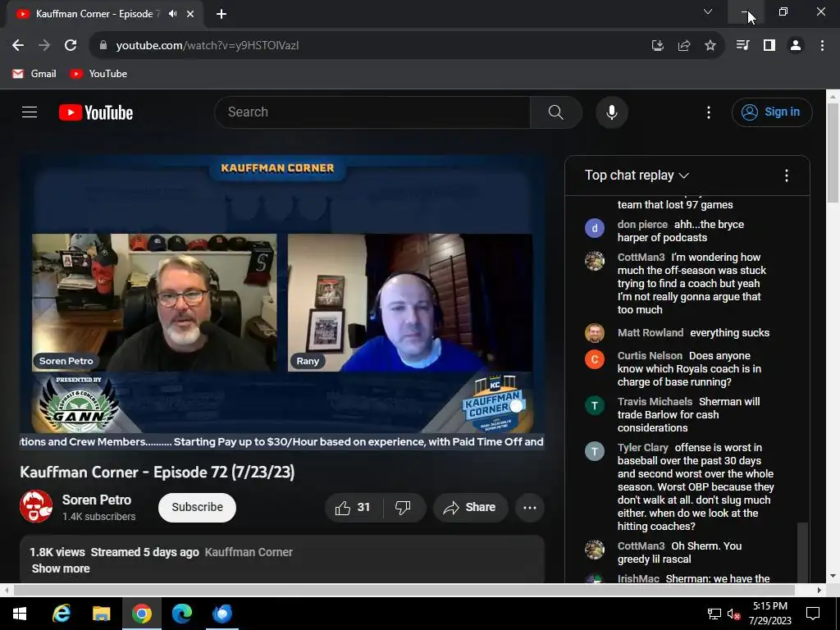Screen dimensions: 840x630
Task: Sign in to YouTube
Action: pyautogui.click(x=772, y=112)
